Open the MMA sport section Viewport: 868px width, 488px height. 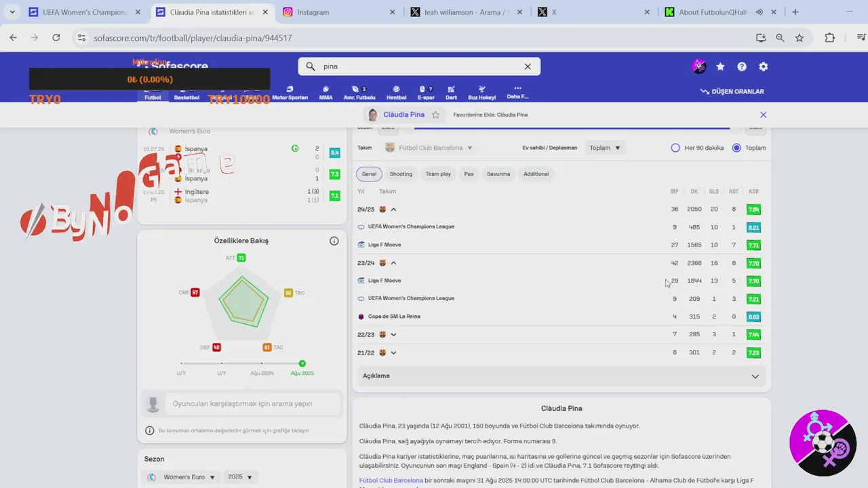[x=325, y=93]
